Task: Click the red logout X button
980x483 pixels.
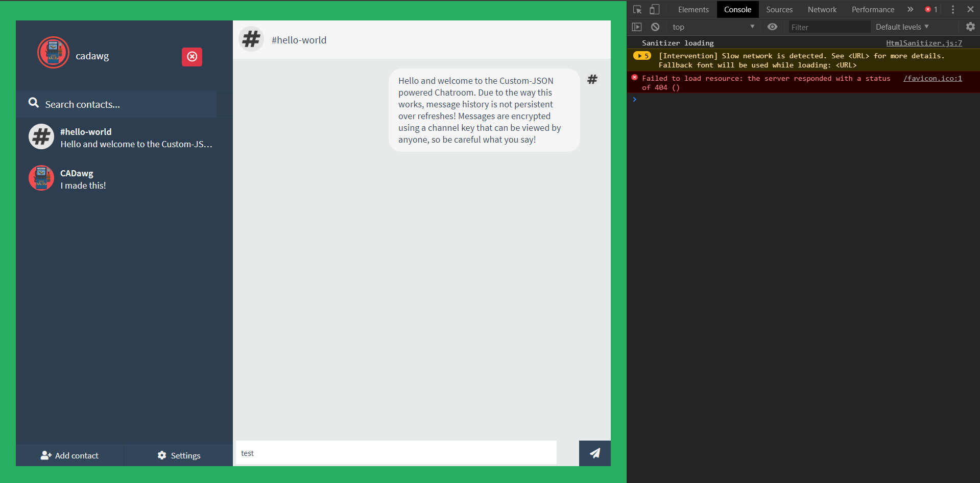Action: pos(192,57)
